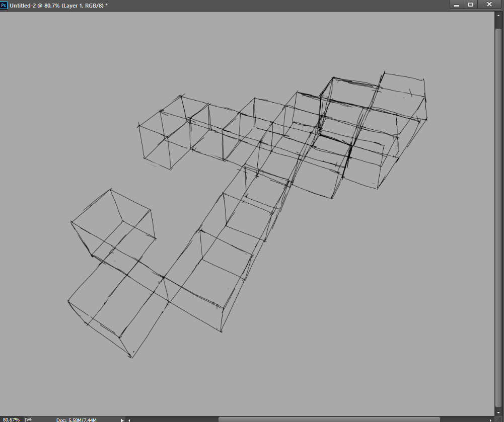The image size is (504, 422).
Task: Maximize the Untitled-2 document window
Action: 471,5
